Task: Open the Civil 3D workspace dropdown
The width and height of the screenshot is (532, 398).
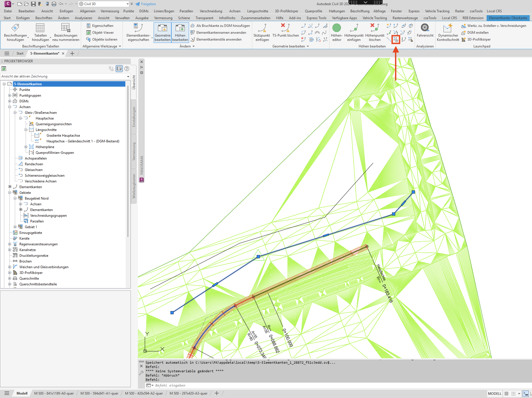Action: pos(104,4)
